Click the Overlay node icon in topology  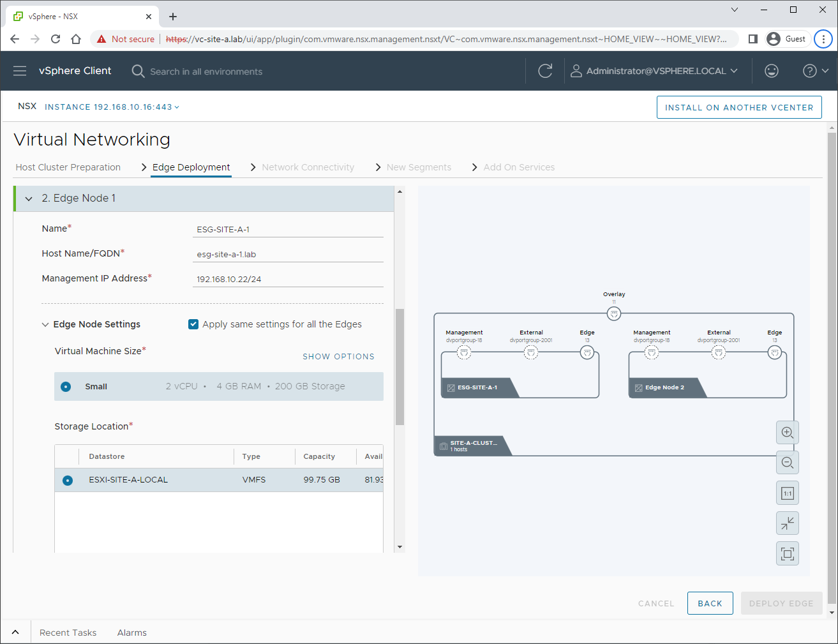click(x=614, y=313)
